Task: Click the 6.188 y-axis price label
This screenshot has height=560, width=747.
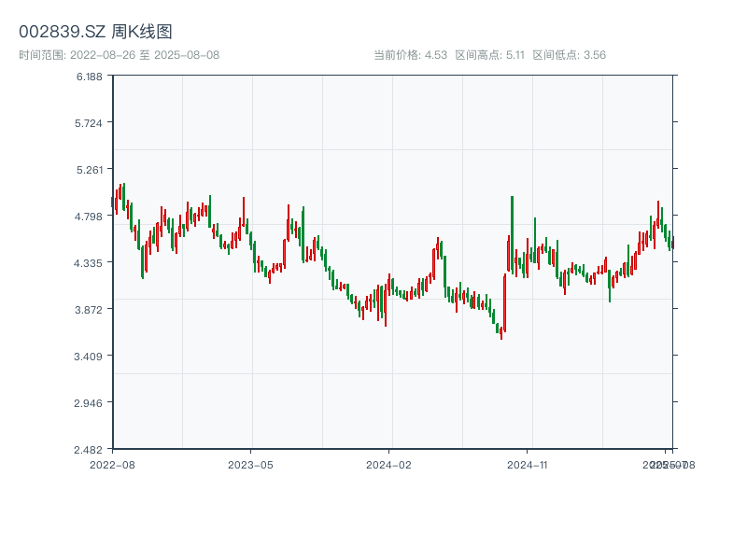Action: [x=90, y=77]
